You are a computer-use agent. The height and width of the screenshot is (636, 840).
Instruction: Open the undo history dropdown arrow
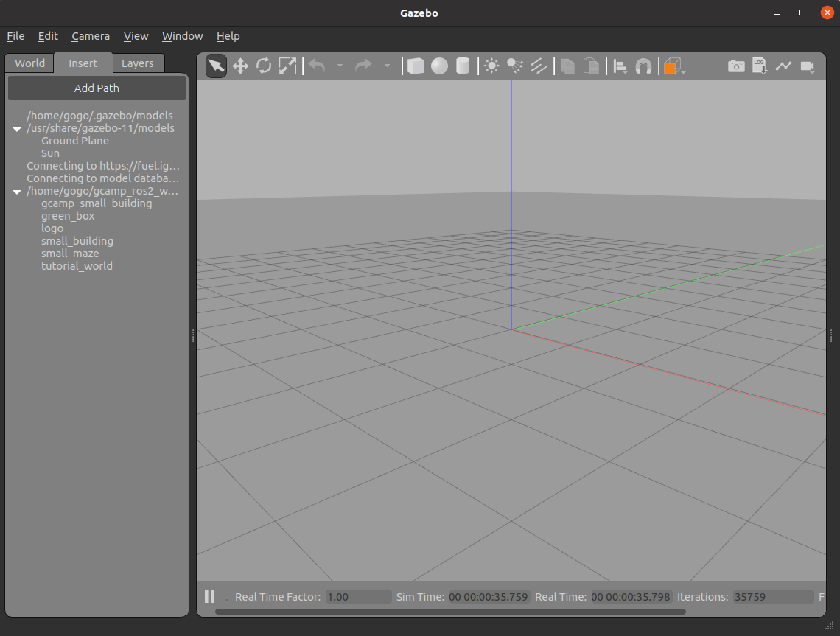tap(340, 66)
